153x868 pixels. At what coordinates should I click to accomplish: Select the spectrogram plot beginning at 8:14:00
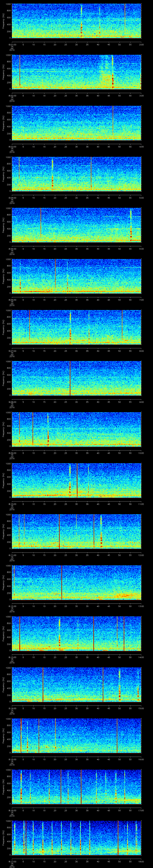77,685
